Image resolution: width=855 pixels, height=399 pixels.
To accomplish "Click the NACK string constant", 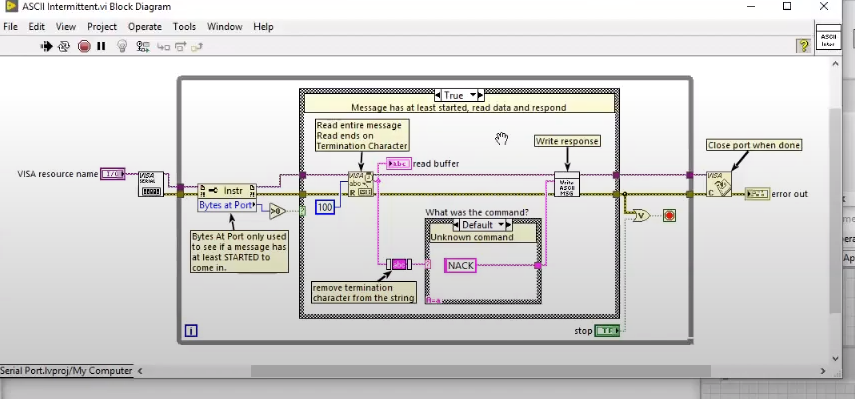I will tap(460, 265).
